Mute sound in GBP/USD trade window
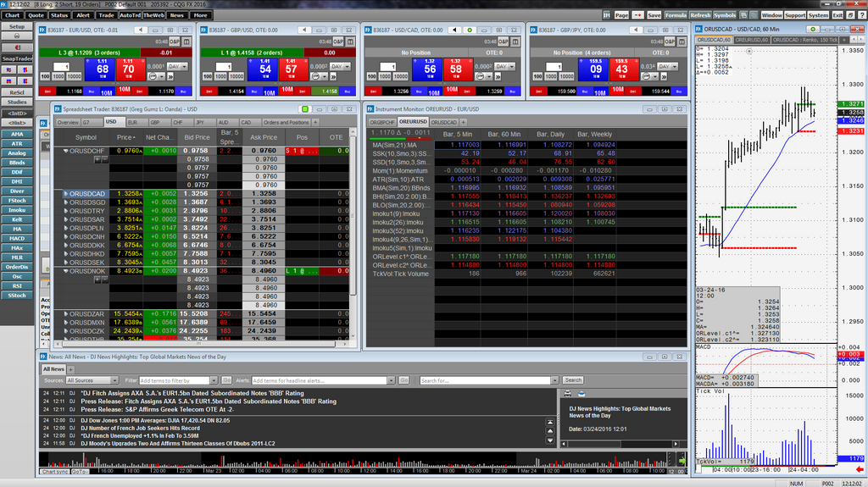 tap(304, 30)
